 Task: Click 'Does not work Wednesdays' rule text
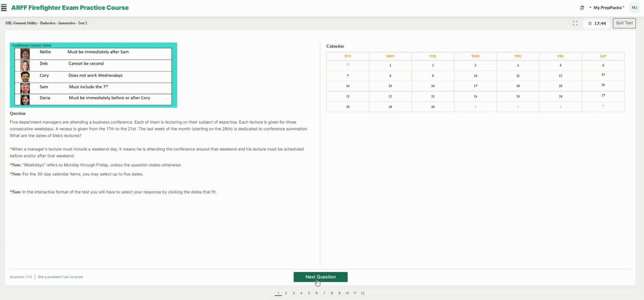[96, 75]
